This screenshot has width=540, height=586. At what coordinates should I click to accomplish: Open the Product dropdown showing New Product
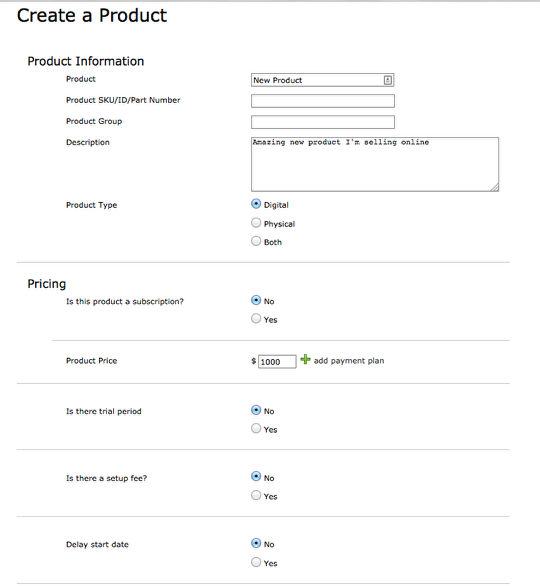pyautogui.click(x=323, y=80)
